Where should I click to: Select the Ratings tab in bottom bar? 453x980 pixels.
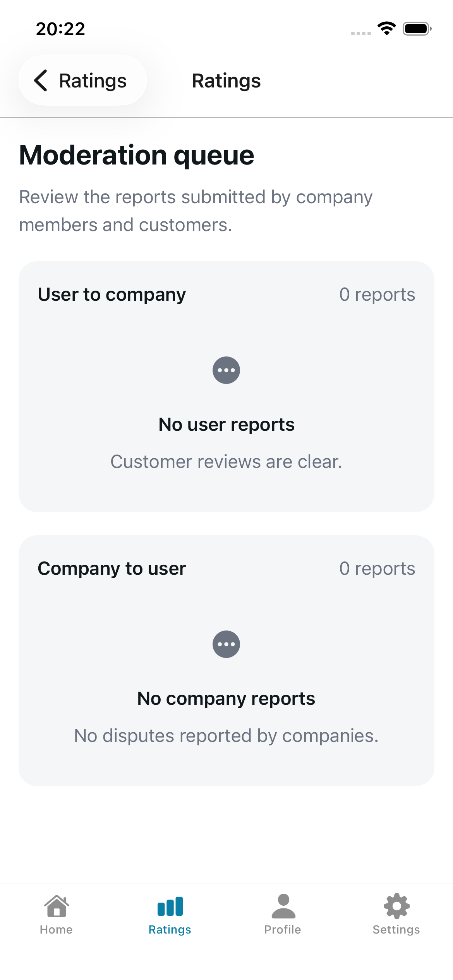click(170, 914)
